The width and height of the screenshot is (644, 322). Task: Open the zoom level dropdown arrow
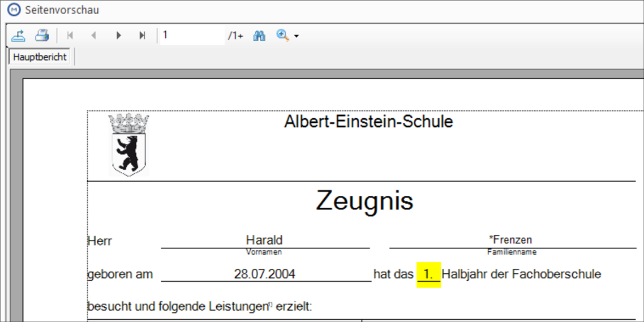(296, 37)
